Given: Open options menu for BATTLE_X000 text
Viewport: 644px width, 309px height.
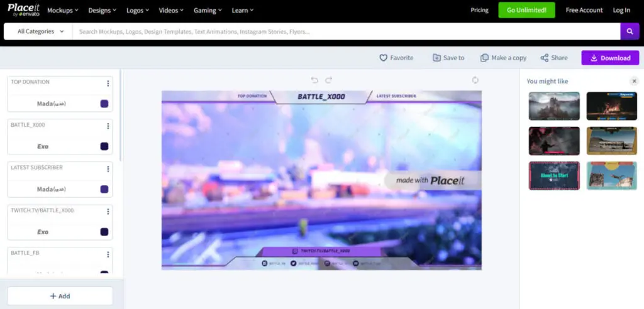Looking at the screenshot, I should point(108,126).
